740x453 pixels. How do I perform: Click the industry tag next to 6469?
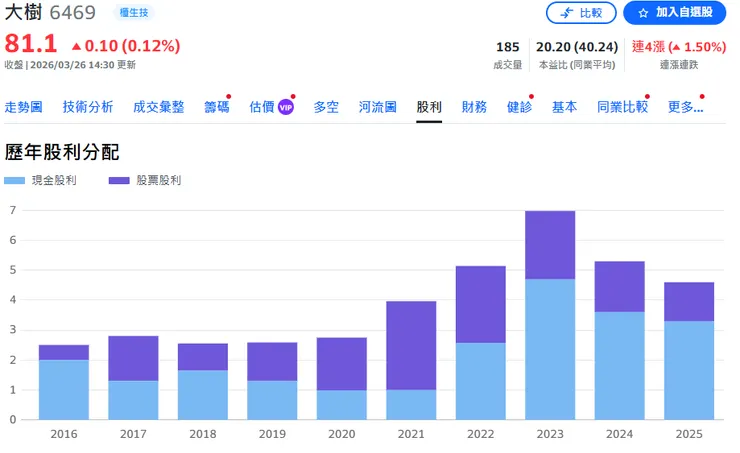(134, 13)
